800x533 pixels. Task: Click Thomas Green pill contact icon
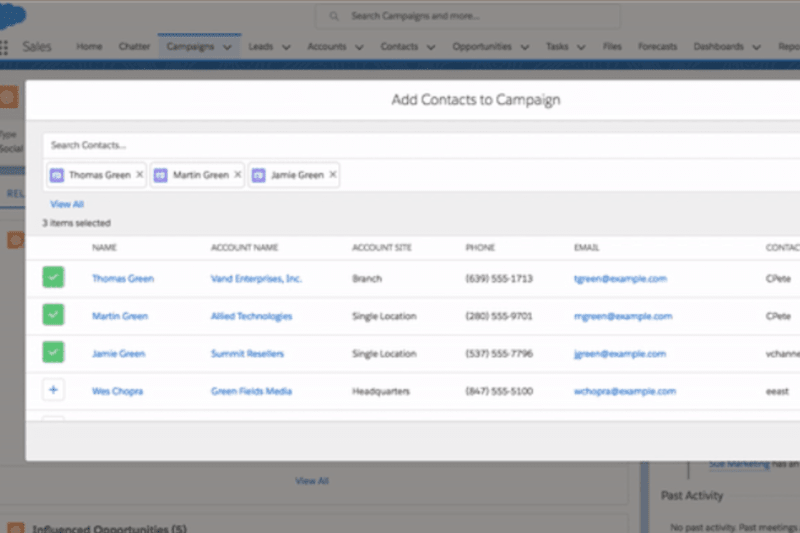(x=57, y=175)
